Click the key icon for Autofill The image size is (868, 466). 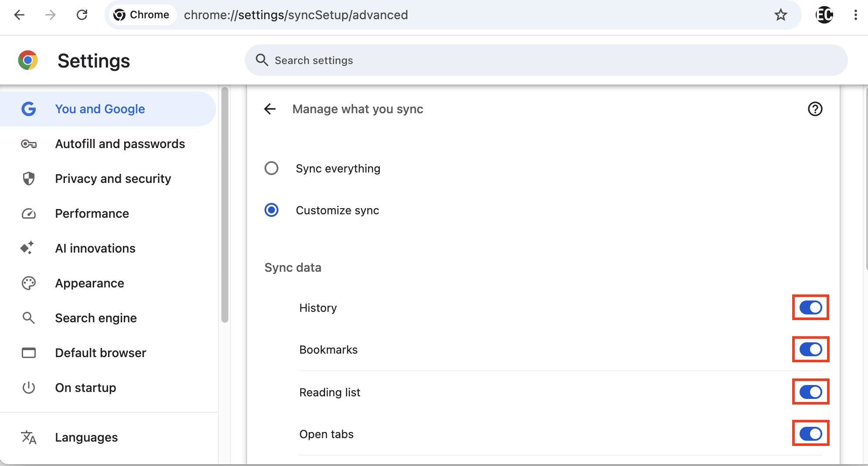(x=29, y=144)
